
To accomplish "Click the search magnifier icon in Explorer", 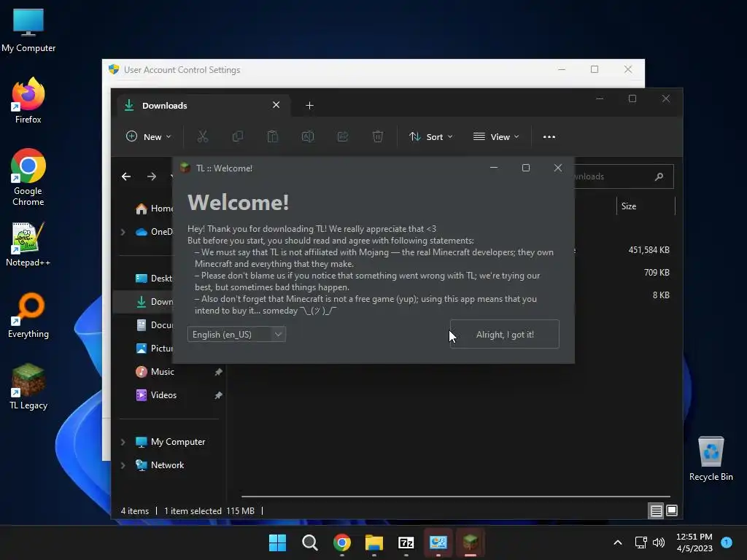I will point(659,176).
